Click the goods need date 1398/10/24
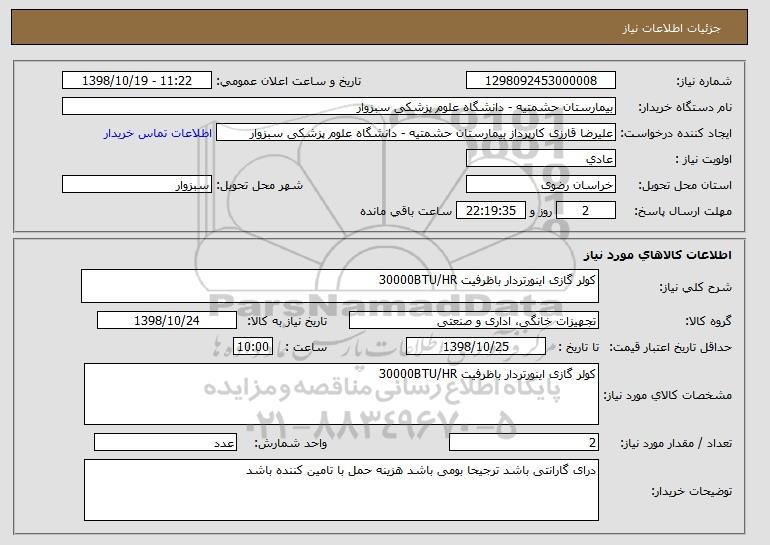This screenshot has height=545, width=770. click(x=167, y=321)
